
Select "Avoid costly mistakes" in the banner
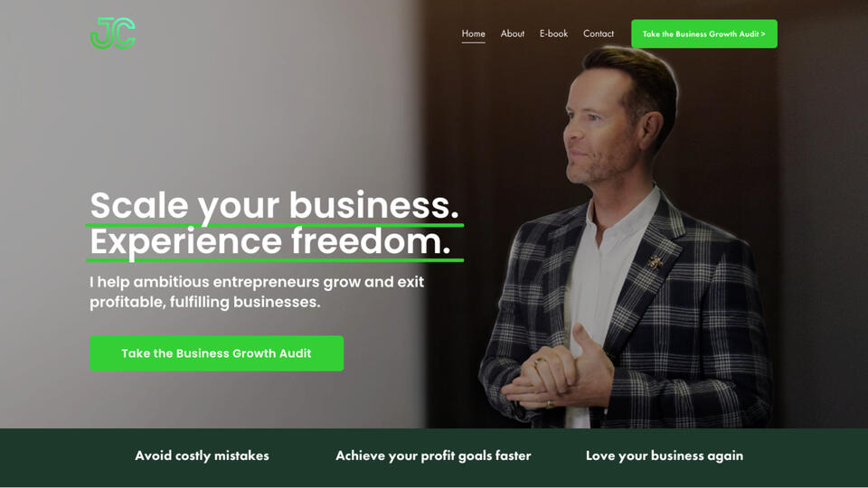202,455
